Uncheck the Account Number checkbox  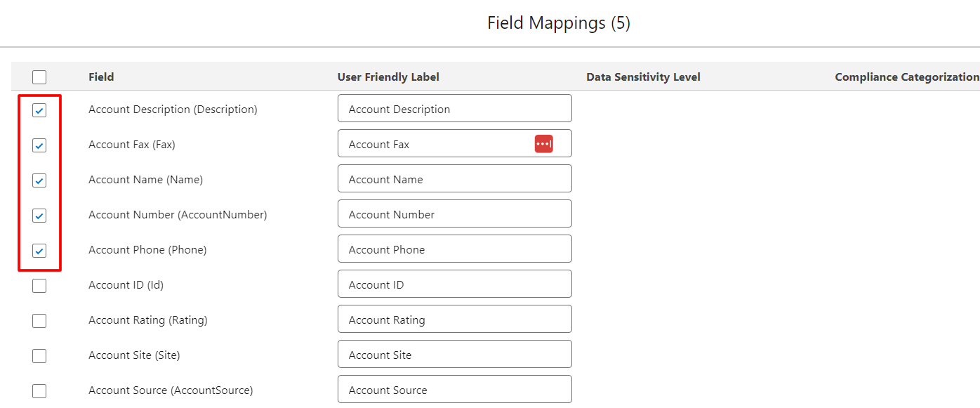point(39,216)
